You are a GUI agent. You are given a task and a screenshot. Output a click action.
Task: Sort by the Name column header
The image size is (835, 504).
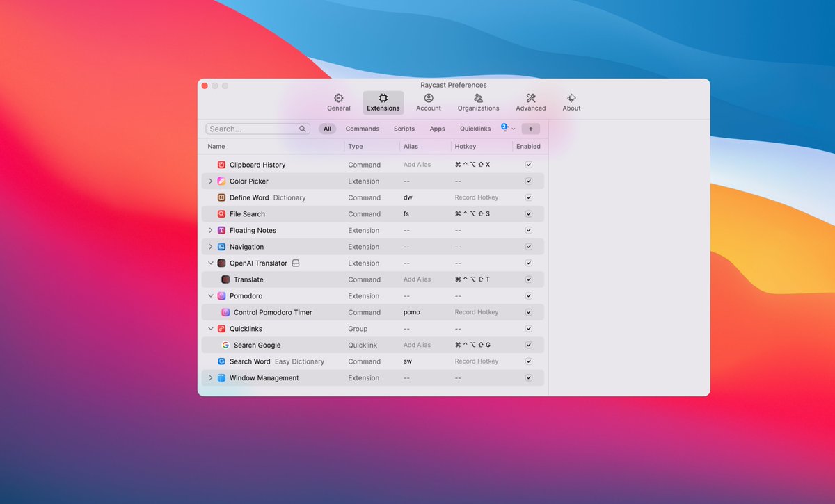tap(216, 147)
